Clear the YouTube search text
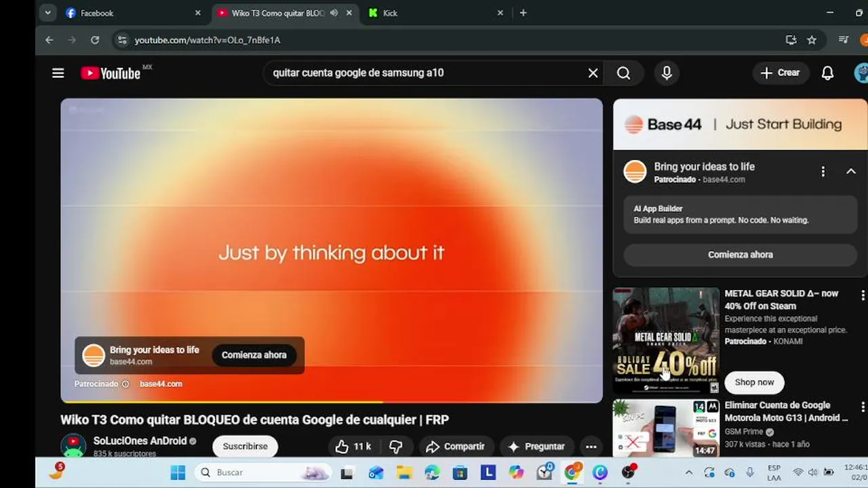868x488 pixels. tap(593, 73)
